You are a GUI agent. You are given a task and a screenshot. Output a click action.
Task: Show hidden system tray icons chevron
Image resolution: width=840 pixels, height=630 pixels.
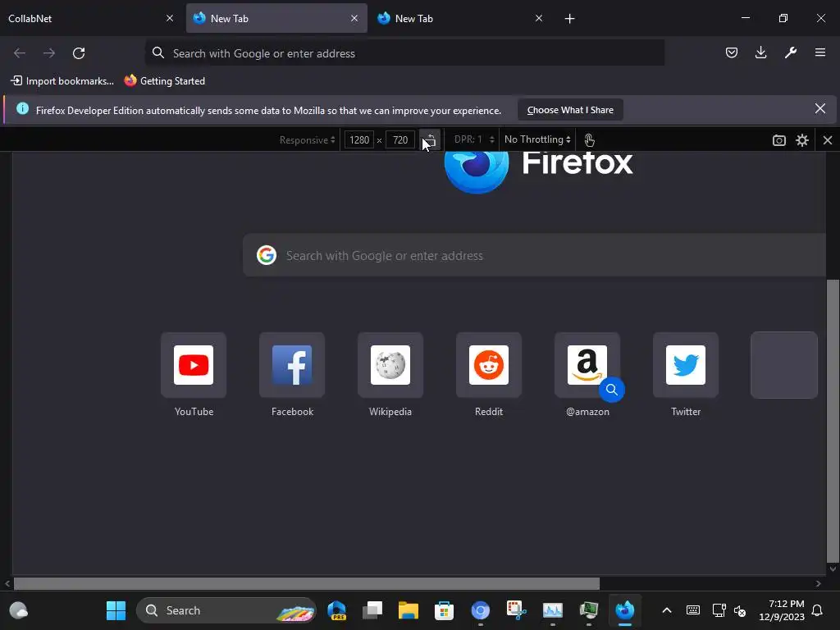click(667, 610)
